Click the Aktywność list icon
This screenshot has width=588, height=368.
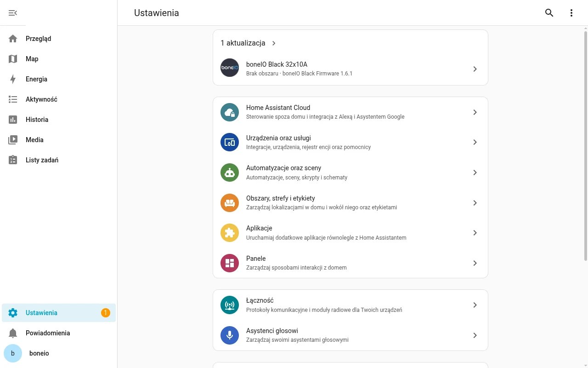pos(13,99)
